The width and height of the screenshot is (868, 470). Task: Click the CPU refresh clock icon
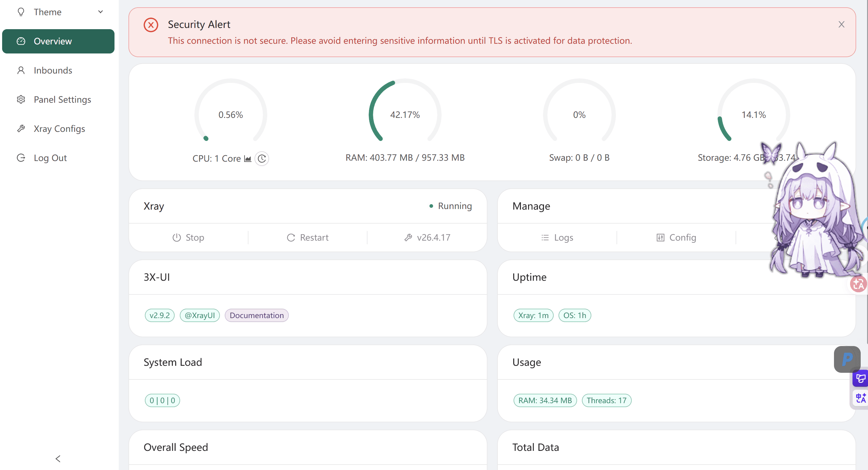click(262, 159)
